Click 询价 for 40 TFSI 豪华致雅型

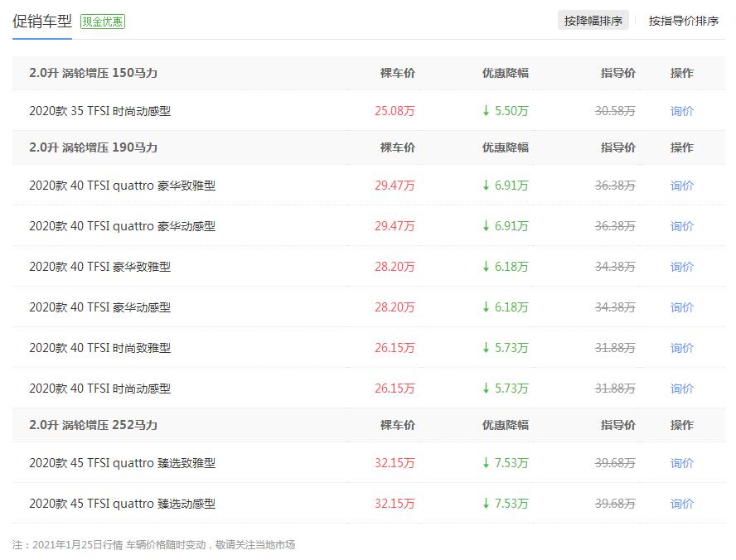point(681,267)
